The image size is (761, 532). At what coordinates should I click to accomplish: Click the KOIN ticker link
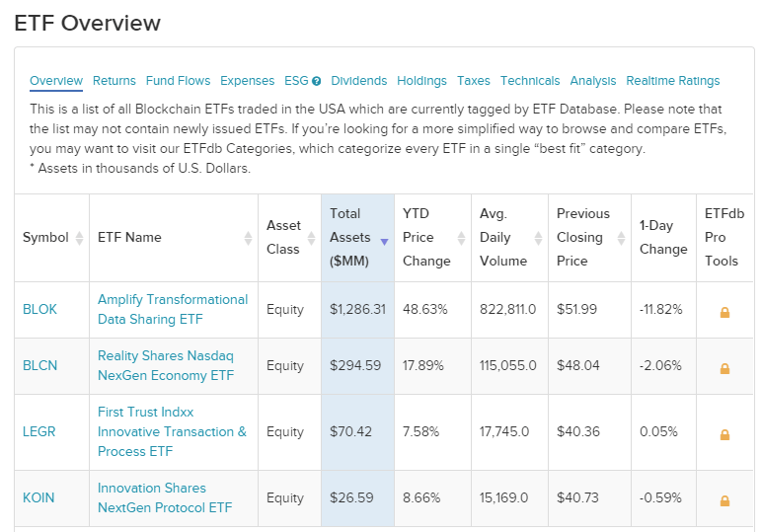click(38, 497)
